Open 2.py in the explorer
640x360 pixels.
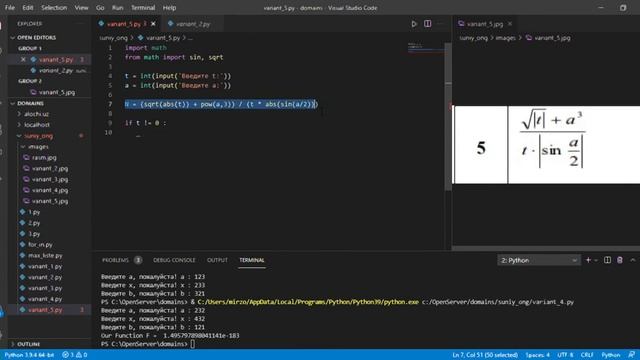[x=34, y=223]
